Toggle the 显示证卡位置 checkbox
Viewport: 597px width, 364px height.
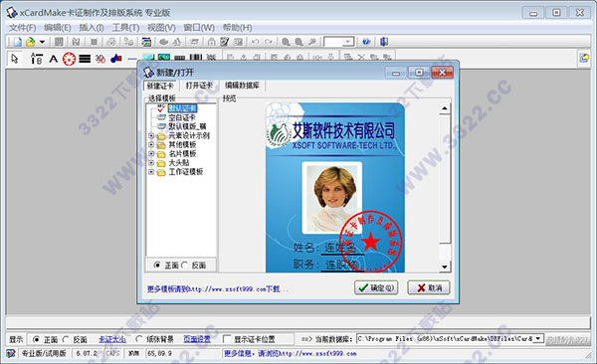click(227, 339)
